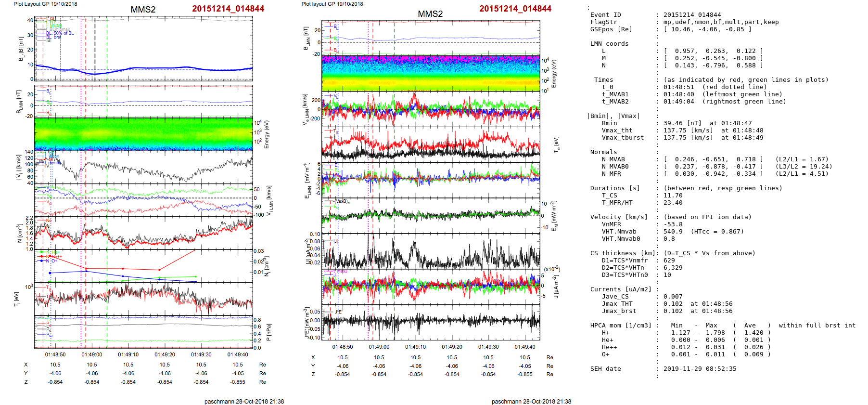Click the ion temperature Ti panel in left plot

[143, 299]
